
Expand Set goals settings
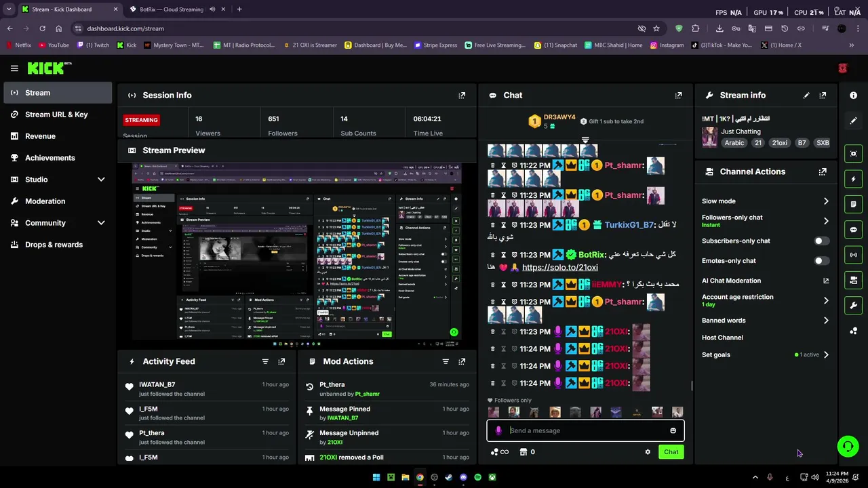pyautogui.click(x=826, y=354)
